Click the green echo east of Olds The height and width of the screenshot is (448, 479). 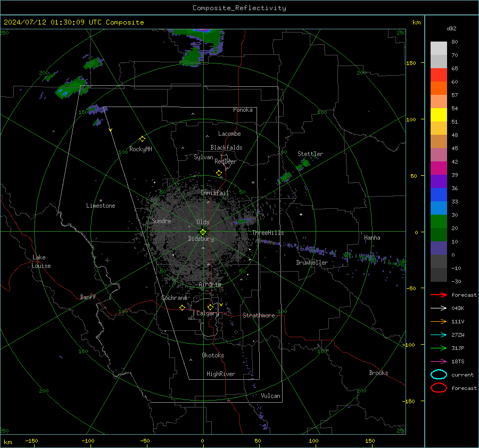(x=243, y=221)
